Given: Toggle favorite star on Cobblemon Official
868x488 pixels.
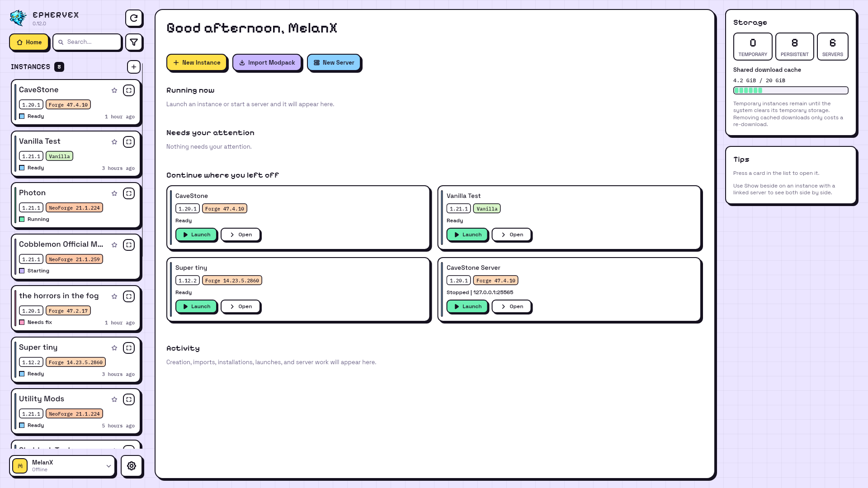Looking at the screenshot, I should click(114, 245).
